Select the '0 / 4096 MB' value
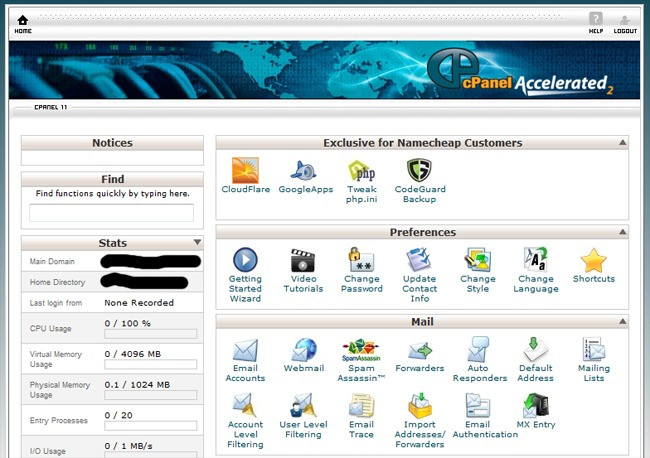The image size is (650, 458). point(133,354)
